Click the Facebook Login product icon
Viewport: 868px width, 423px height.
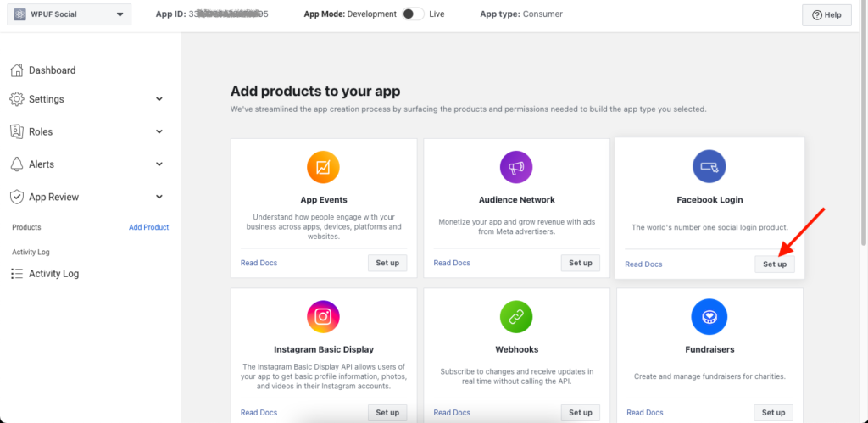point(709,166)
